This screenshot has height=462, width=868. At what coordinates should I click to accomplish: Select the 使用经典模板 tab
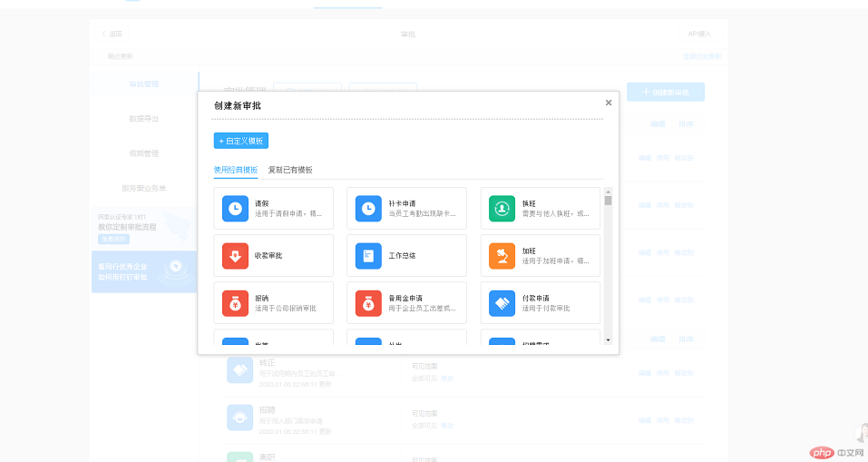tap(236, 170)
